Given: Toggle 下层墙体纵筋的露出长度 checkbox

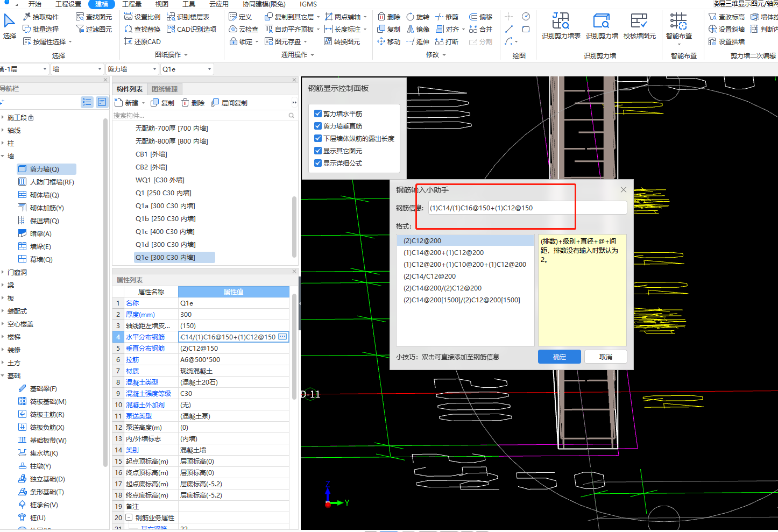Looking at the screenshot, I should (x=318, y=138).
